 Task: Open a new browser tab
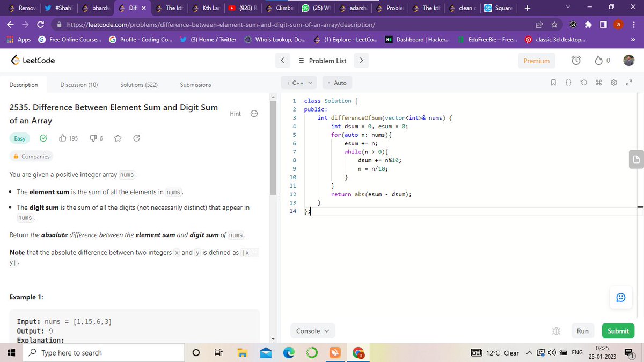pos(528,8)
